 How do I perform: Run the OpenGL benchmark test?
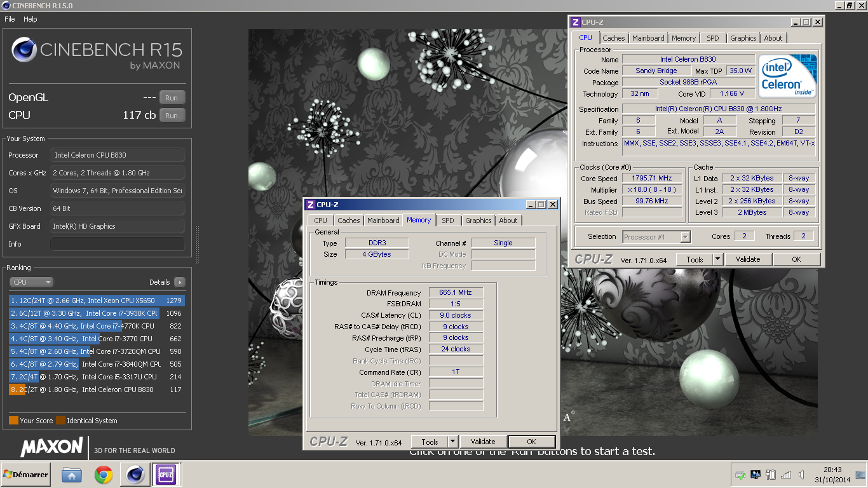click(x=172, y=98)
